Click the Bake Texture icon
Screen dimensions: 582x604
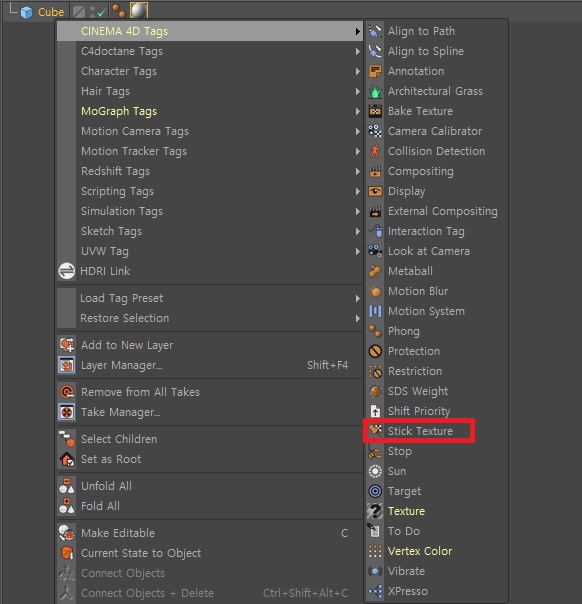click(x=375, y=111)
